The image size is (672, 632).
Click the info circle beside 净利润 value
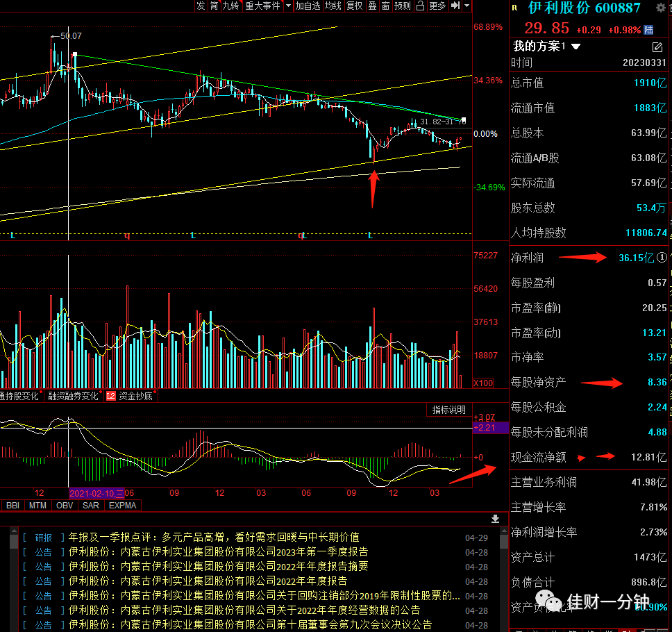pyautogui.click(x=662, y=257)
